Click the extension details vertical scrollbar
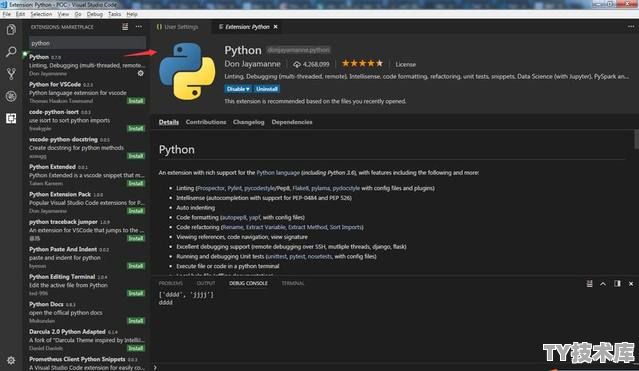This screenshot has height=371, width=639. (636, 139)
